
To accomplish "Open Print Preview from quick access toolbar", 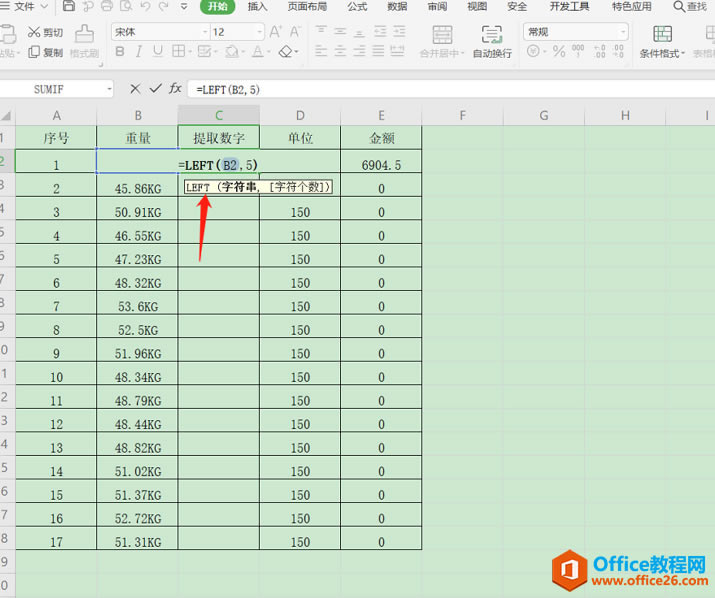I will (x=126, y=6).
